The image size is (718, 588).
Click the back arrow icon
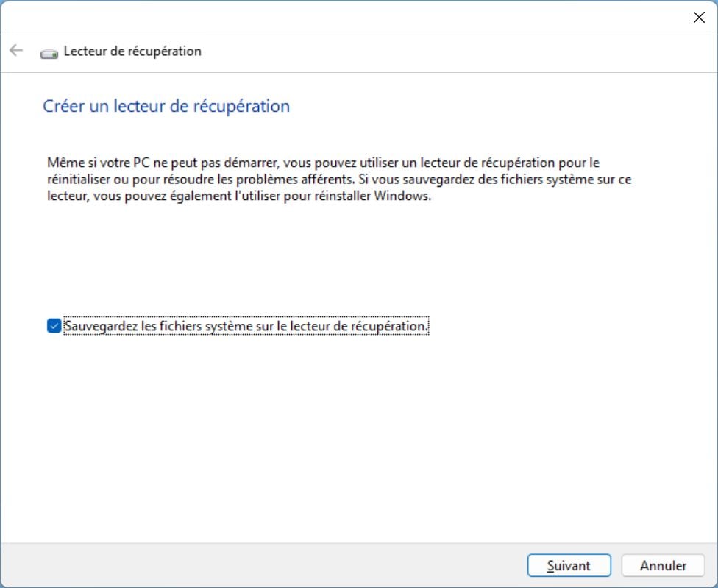pos(16,50)
